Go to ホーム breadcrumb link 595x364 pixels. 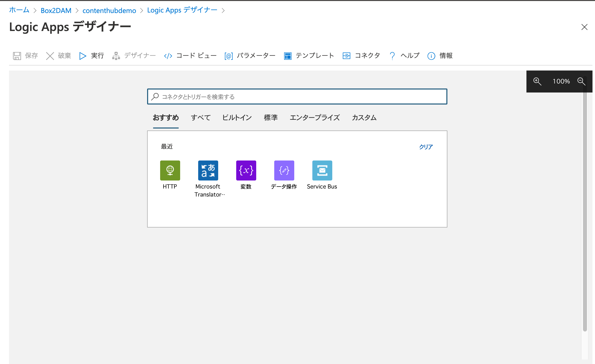[x=19, y=10]
